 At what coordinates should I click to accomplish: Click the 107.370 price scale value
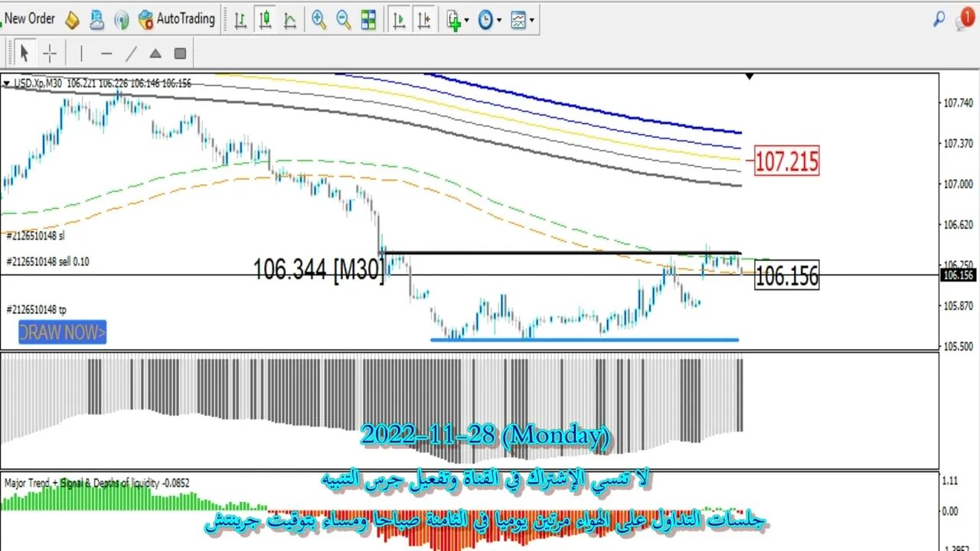pos(958,143)
